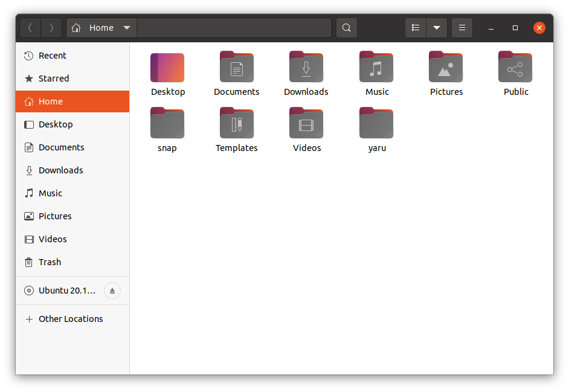Open Music in the sidebar
Viewport: 569px width, 392px height.
pos(72,193)
